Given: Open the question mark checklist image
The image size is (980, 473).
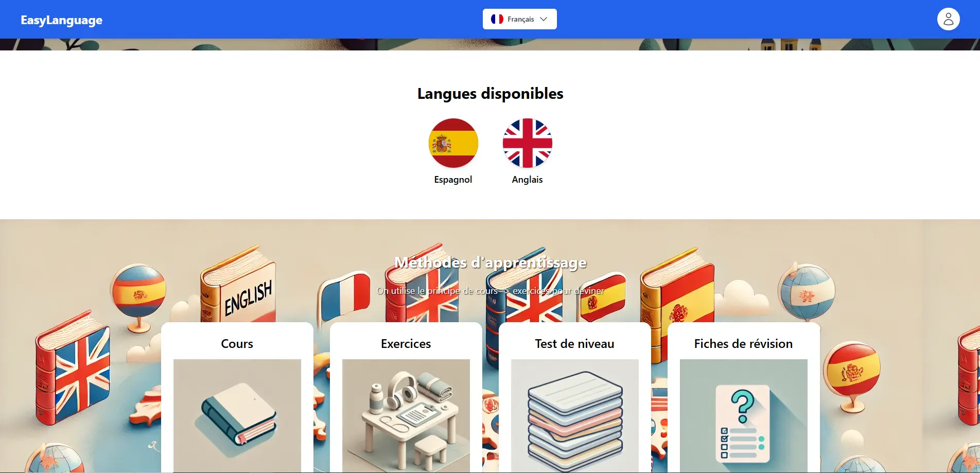Looking at the screenshot, I should click(x=744, y=416).
